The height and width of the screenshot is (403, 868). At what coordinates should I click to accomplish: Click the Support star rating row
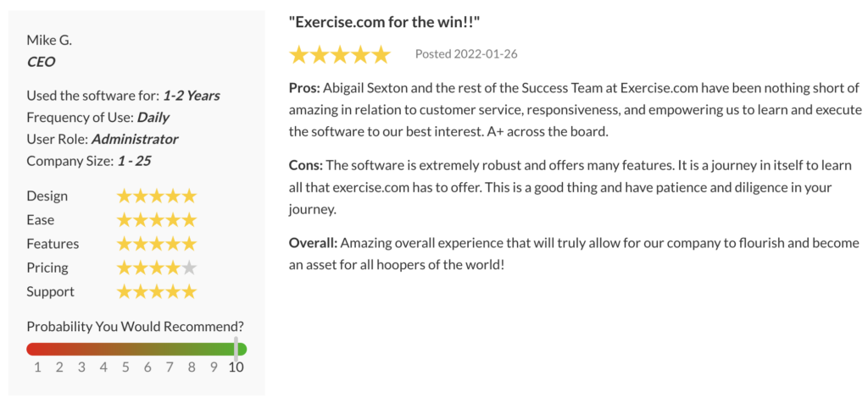click(156, 292)
